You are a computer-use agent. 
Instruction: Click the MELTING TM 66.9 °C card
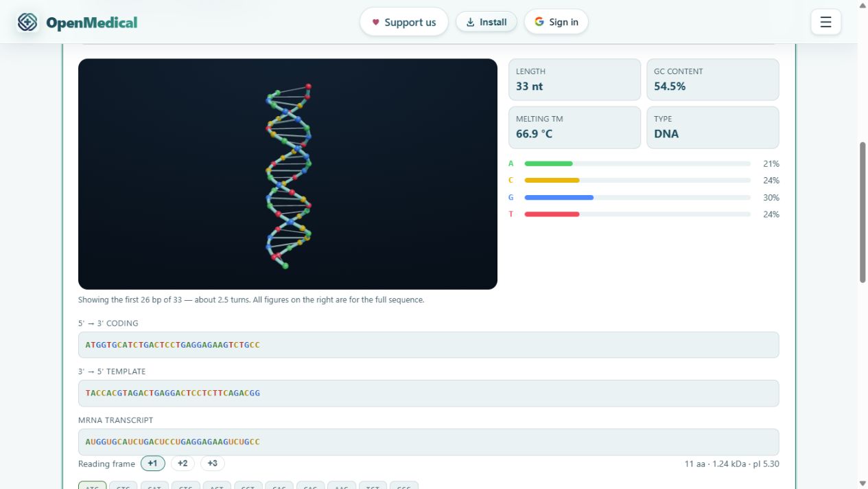[x=574, y=127]
